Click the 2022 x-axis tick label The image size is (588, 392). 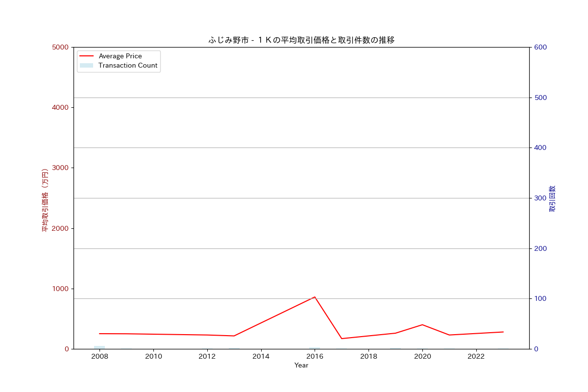coord(476,356)
